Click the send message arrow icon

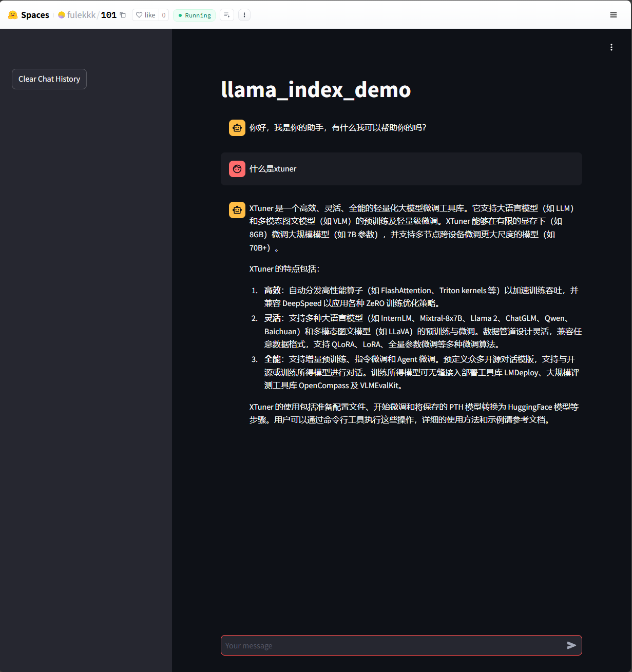coord(571,645)
